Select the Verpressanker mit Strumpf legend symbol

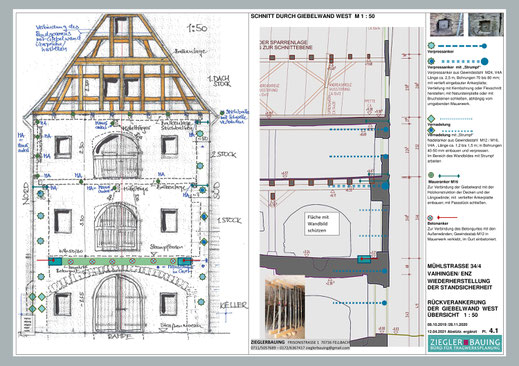(431, 61)
